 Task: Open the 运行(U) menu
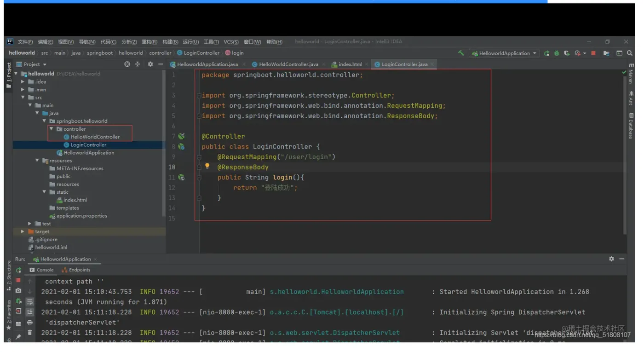pyautogui.click(x=190, y=42)
